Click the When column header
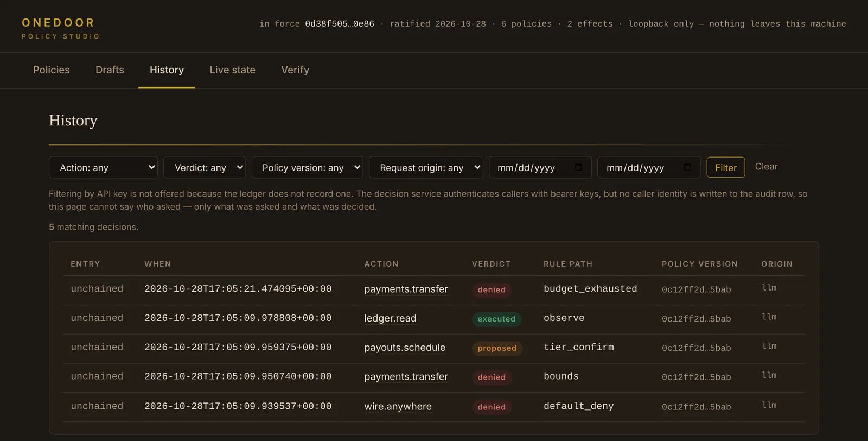Image resolution: width=868 pixels, height=441 pixels. 158,264
